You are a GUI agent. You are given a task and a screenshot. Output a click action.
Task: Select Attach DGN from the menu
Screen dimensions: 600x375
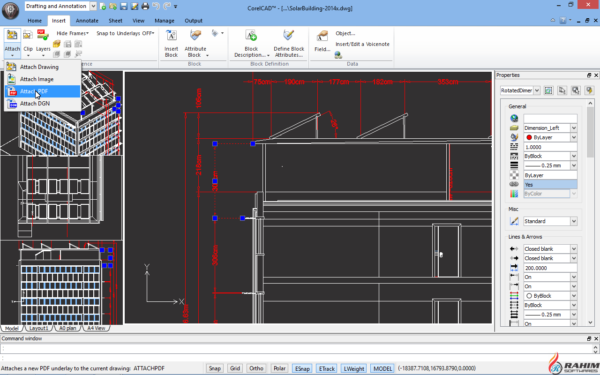tap(42, 104)
